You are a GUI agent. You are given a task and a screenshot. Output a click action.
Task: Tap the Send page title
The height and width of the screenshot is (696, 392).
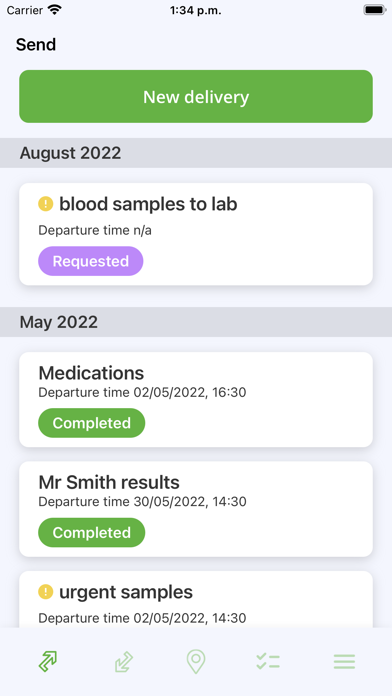pos(36,45)
